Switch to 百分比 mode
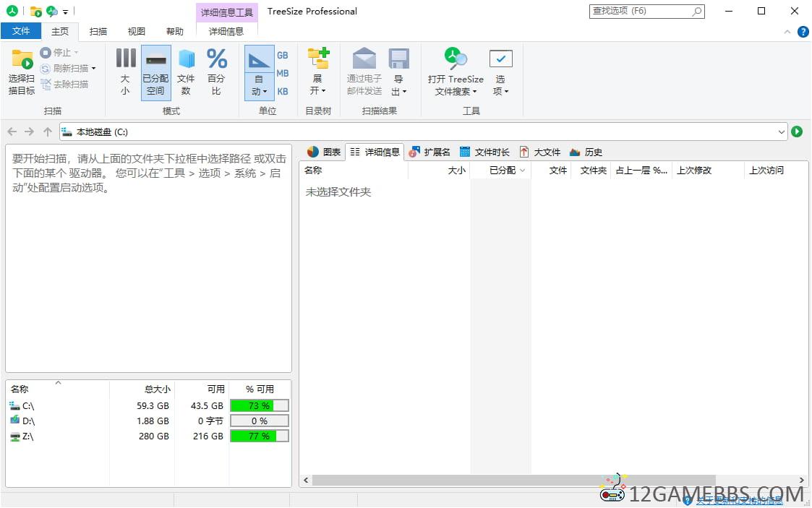This screenshot has height=508, width=812. tap(216, 72)
